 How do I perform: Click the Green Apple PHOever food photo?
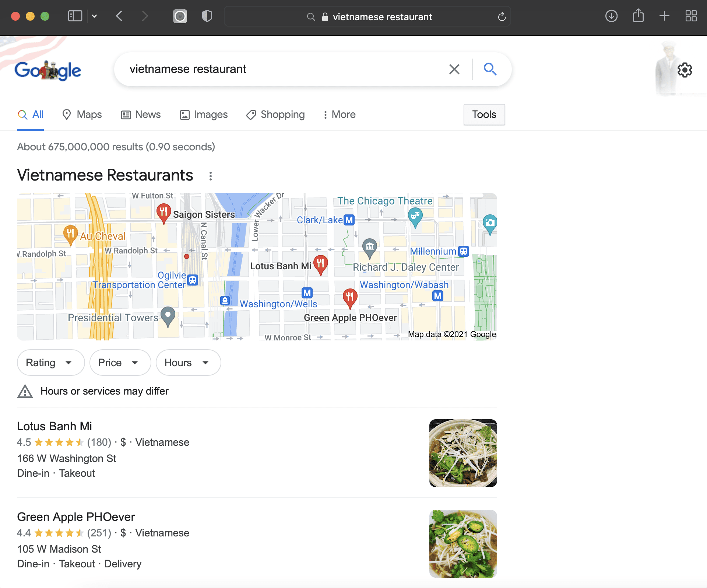[463, 543]
